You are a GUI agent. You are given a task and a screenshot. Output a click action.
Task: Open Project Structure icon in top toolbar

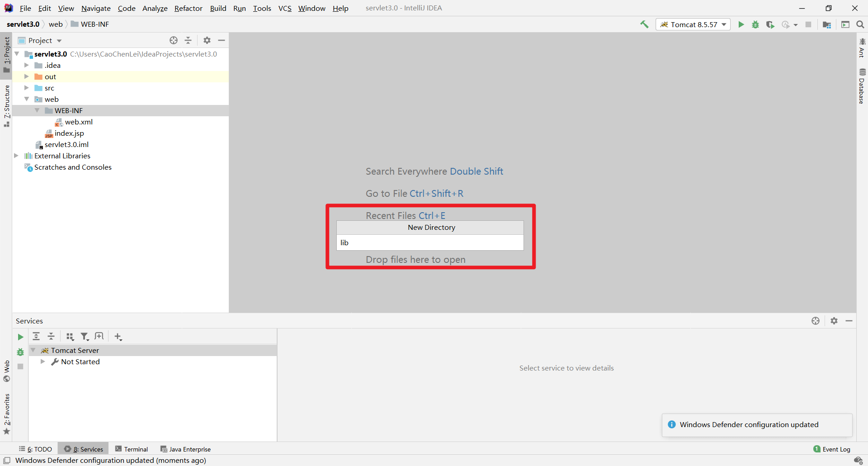click(827, 24)
